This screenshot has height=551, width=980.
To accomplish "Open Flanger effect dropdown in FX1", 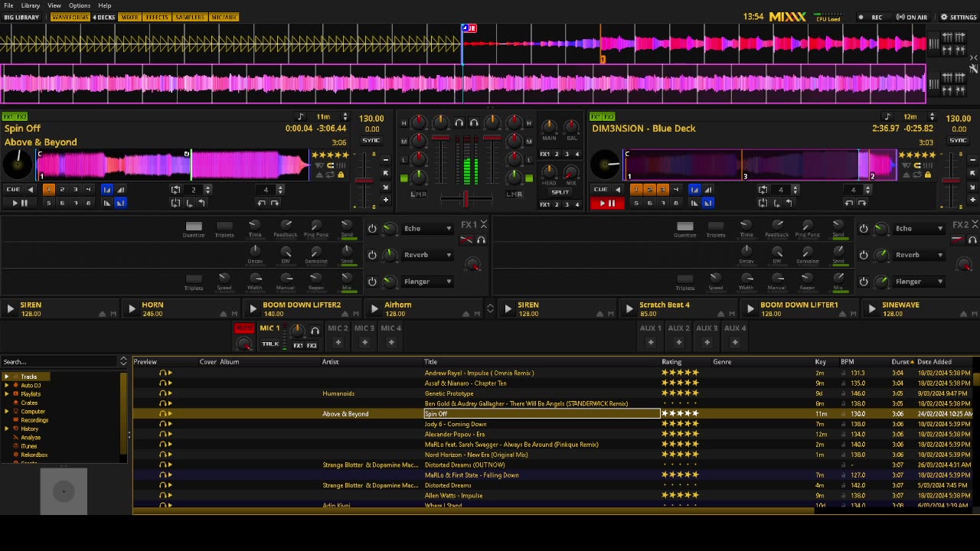I will 427,282.
